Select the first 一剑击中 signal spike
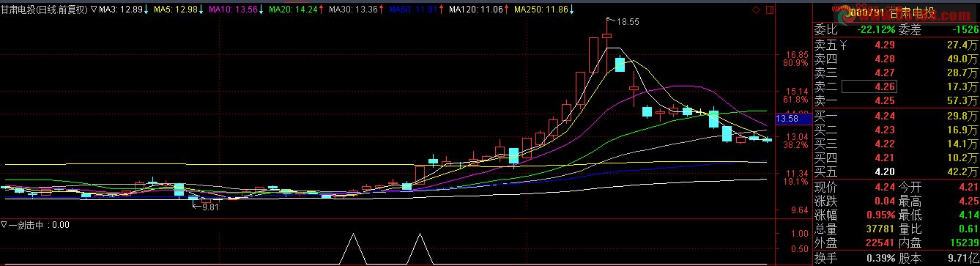Screen dimensions: 980x266 (354, 248)
